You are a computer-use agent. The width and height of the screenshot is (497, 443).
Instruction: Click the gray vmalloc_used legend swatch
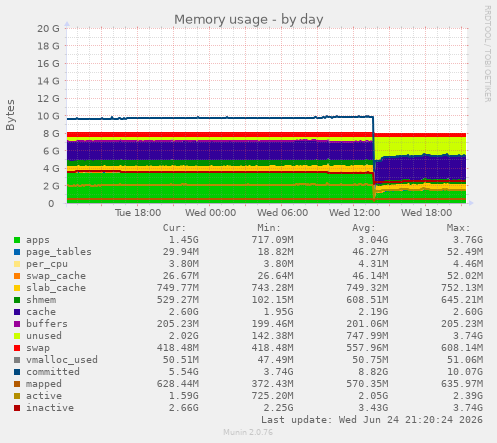[x=17, y=360]
